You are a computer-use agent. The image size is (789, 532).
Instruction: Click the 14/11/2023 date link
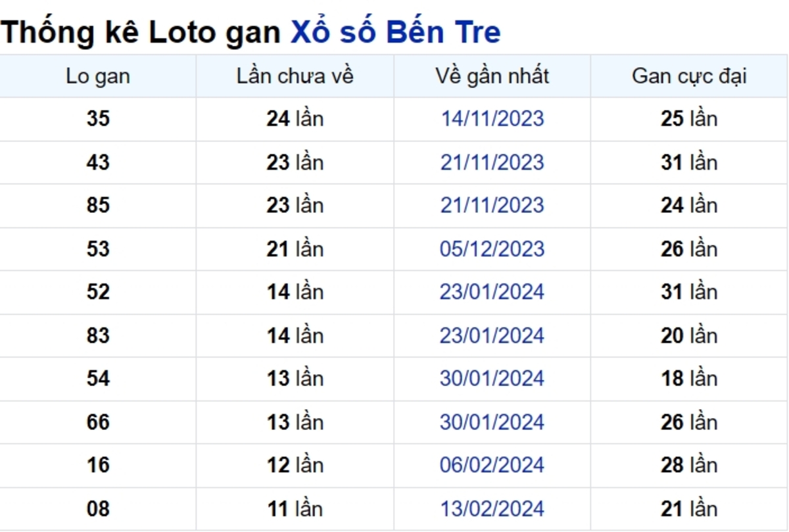point(492,119)
